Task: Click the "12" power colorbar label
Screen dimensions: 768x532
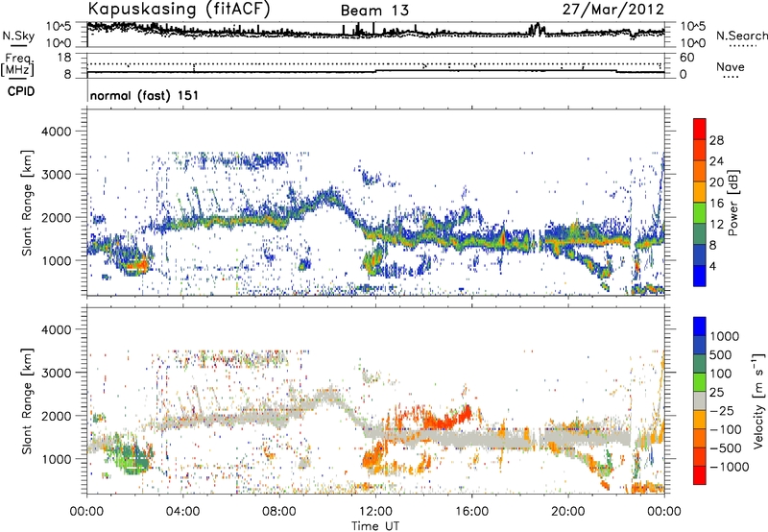Action: [716, 225]
